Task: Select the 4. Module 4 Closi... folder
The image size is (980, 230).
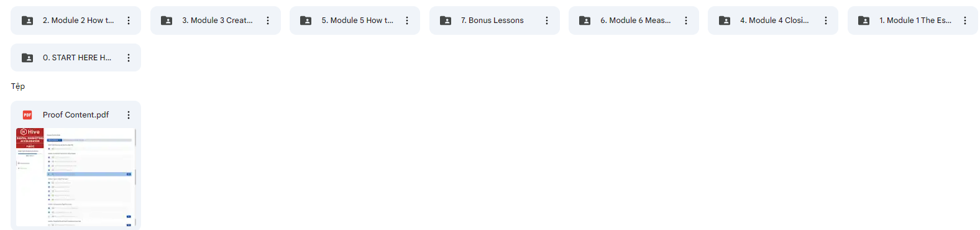Action: [773, 21]
